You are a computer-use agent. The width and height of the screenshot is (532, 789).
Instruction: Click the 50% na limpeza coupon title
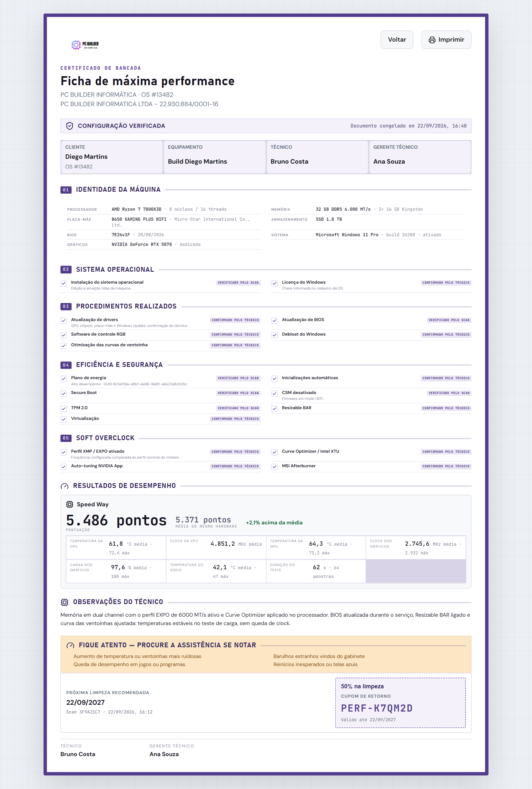[x=362, y=686]
